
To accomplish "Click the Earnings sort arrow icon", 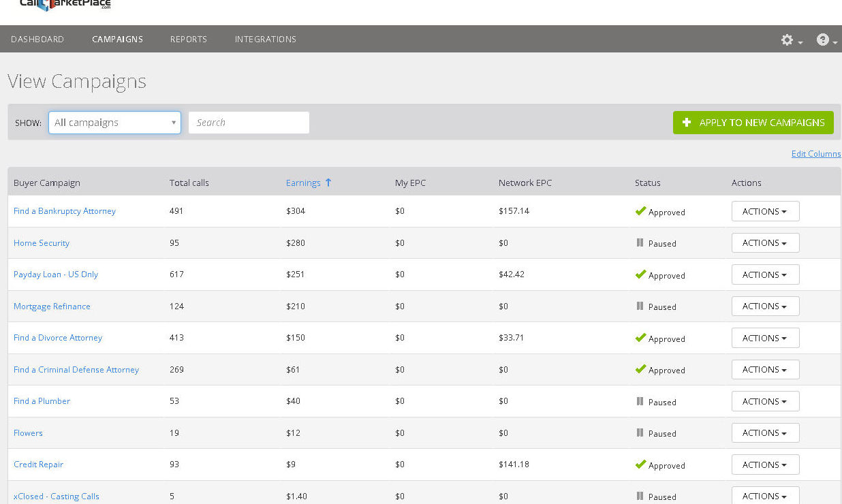I will click(x=328, y=183).
